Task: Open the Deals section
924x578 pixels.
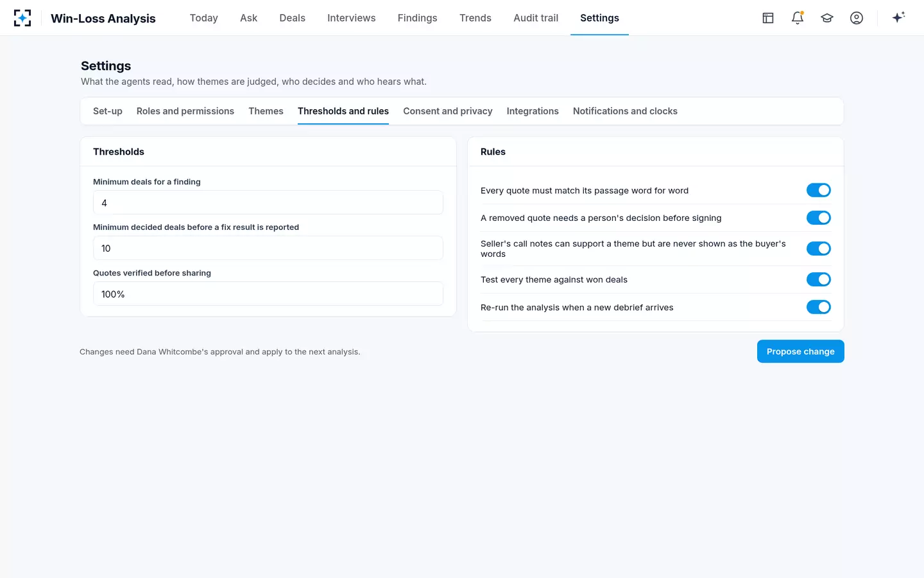Action: 293,18
